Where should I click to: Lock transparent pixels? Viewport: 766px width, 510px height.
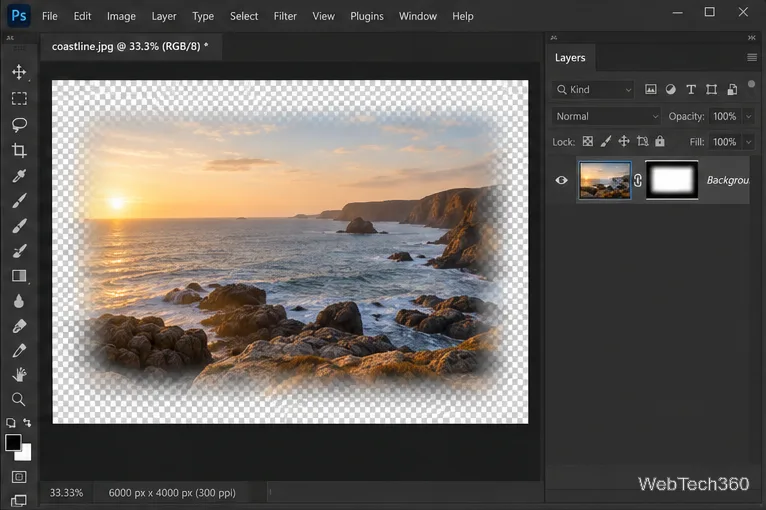click(x=588, y=142)
